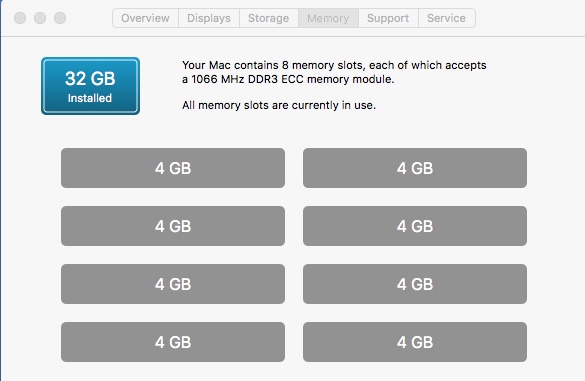This screenshot has height=381, width=585.
Task: Click the memory slots description text
Action: 334,72
